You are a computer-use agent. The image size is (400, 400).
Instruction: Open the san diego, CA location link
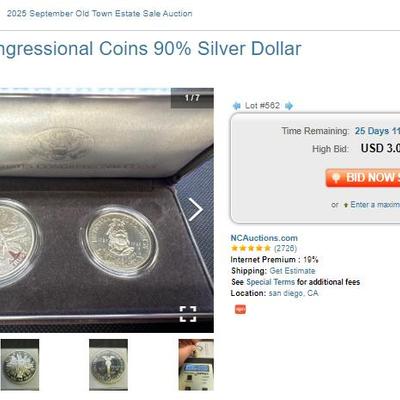pos(293,293)
